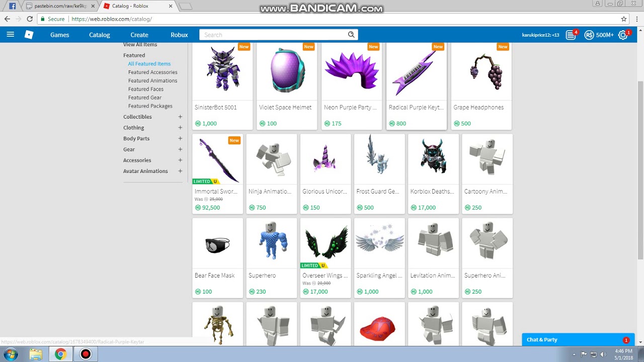Open Frost Guard General item name
This screenshot has width=644, height=362.
pyautogui.click(x=378, y=192)
